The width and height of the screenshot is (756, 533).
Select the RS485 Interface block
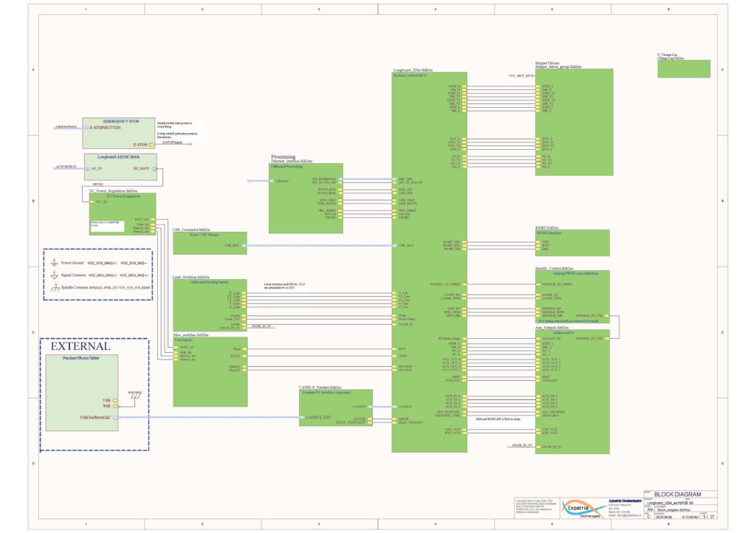point(572,242)
